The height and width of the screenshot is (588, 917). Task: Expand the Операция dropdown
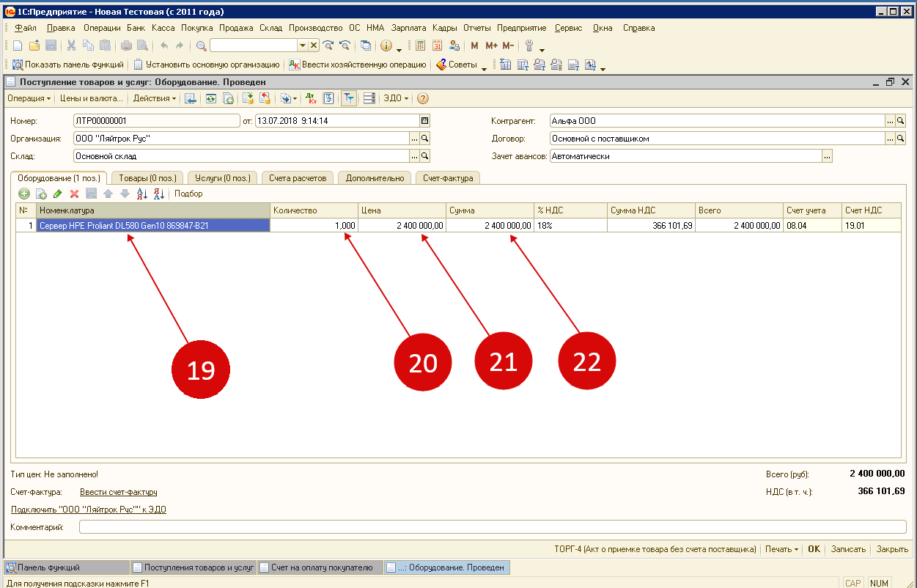[29, 98]
